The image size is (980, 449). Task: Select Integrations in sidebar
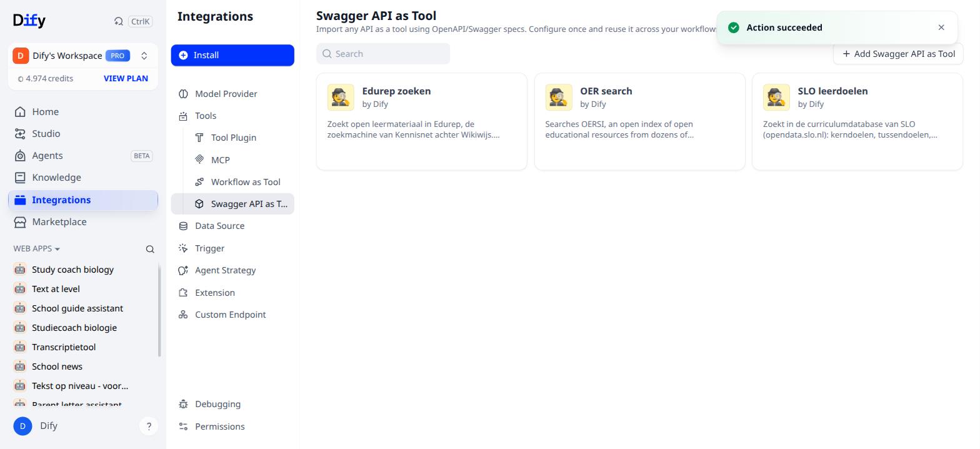(83, 200)
